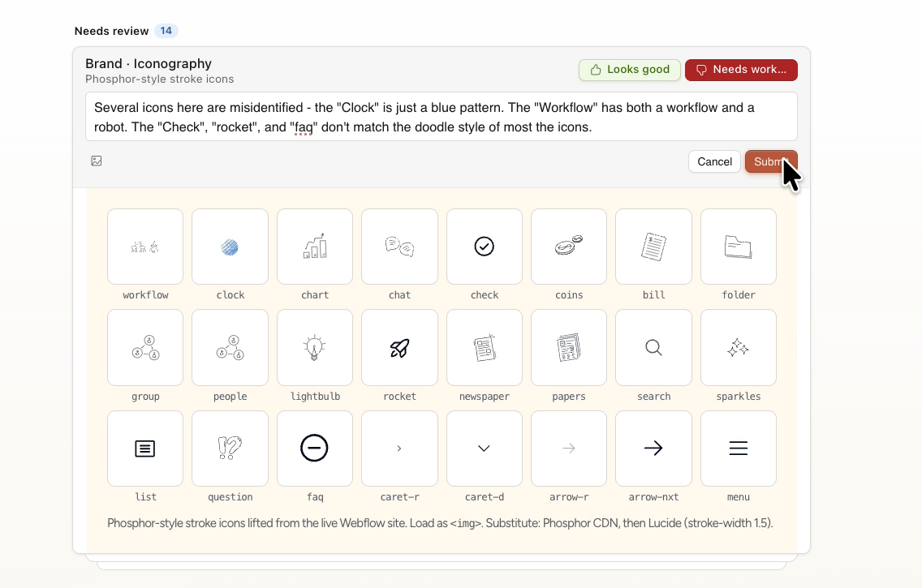The image size is (922, 588).
Task: Click the image attachment icon
Action: (97, 161)
